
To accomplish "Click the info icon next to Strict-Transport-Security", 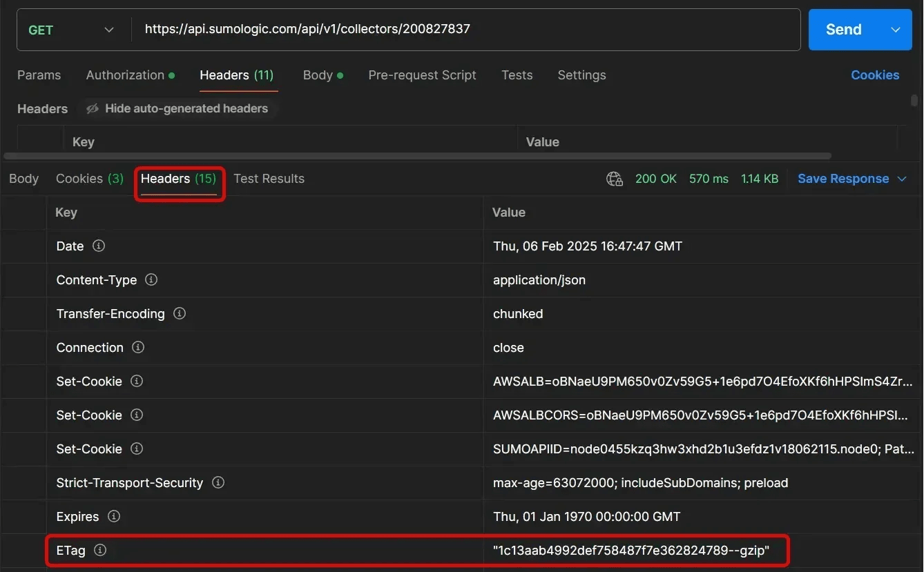I will point(218,483).
